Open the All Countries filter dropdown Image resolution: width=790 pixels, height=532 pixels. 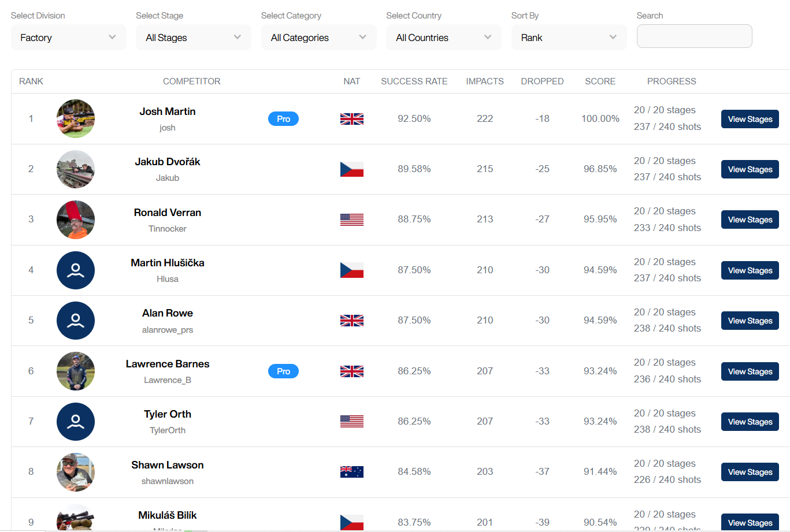[x=443, y=38]
